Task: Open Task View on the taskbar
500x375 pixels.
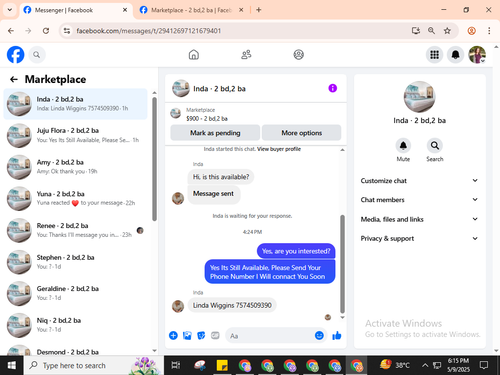Action: tap(176, 365)
